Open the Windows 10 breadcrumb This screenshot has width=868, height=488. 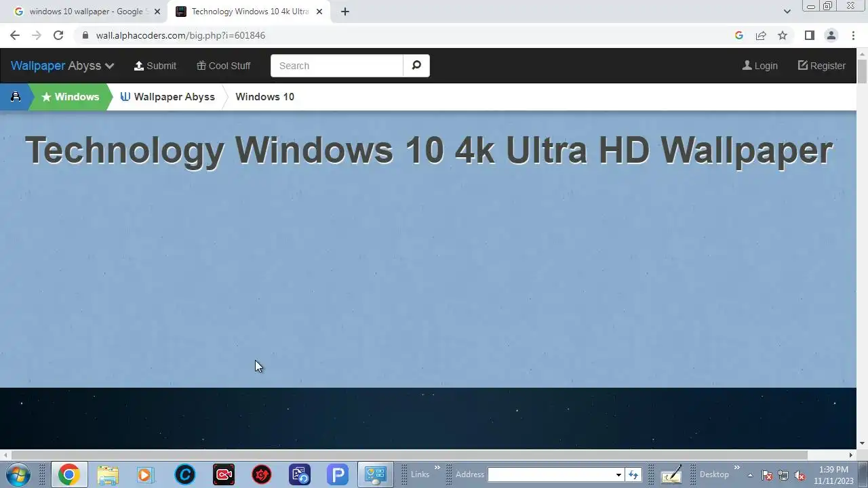pyautogui.click(x=265, y=97)
